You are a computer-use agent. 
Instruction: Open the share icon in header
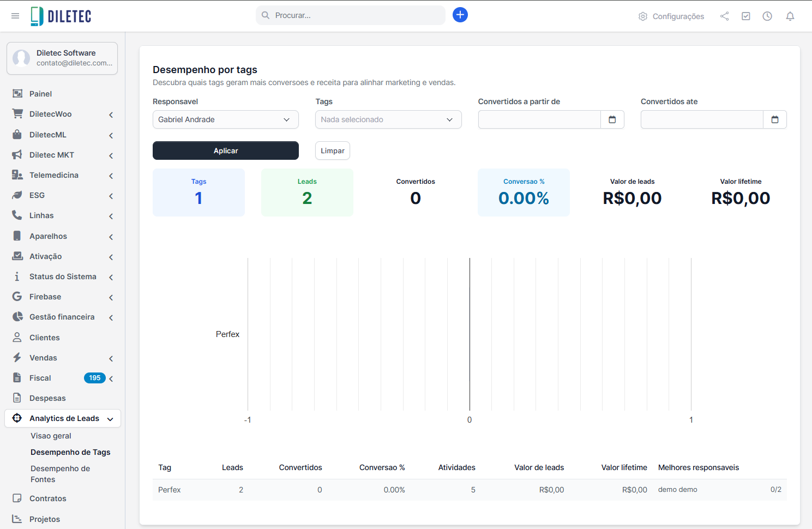click(724, 16)
